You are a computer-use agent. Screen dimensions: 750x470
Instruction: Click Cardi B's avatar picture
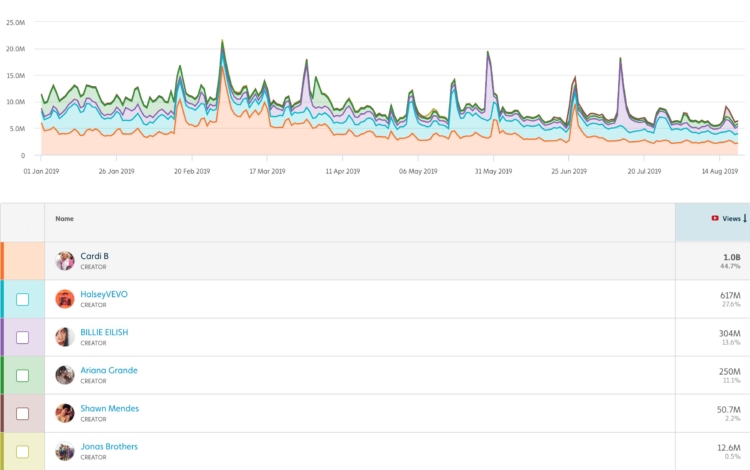[65, 261]
